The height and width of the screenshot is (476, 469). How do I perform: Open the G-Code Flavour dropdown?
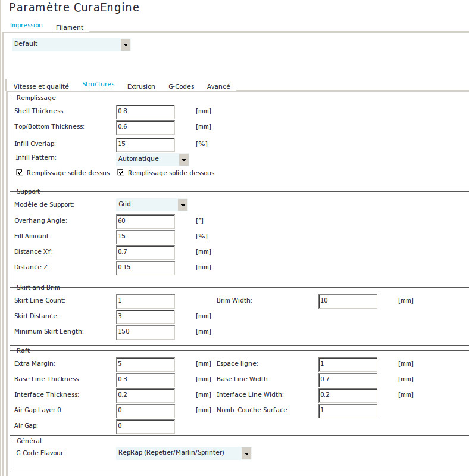tap(183, 453)
